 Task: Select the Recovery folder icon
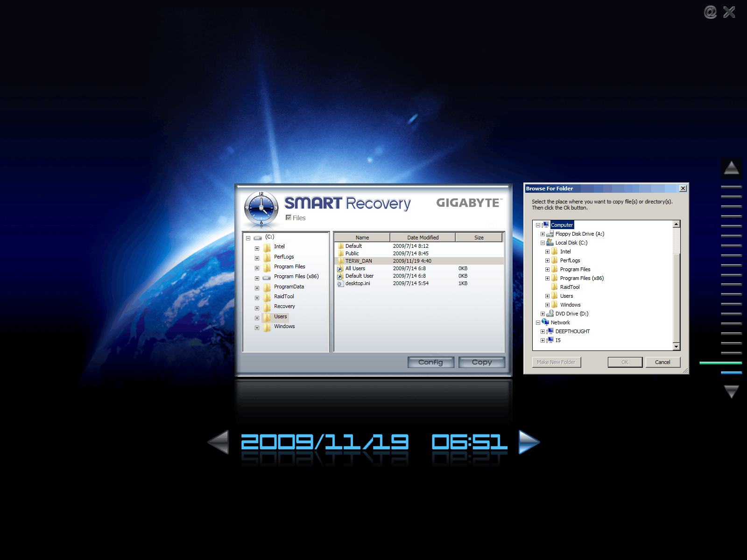[x=267, y=307]
